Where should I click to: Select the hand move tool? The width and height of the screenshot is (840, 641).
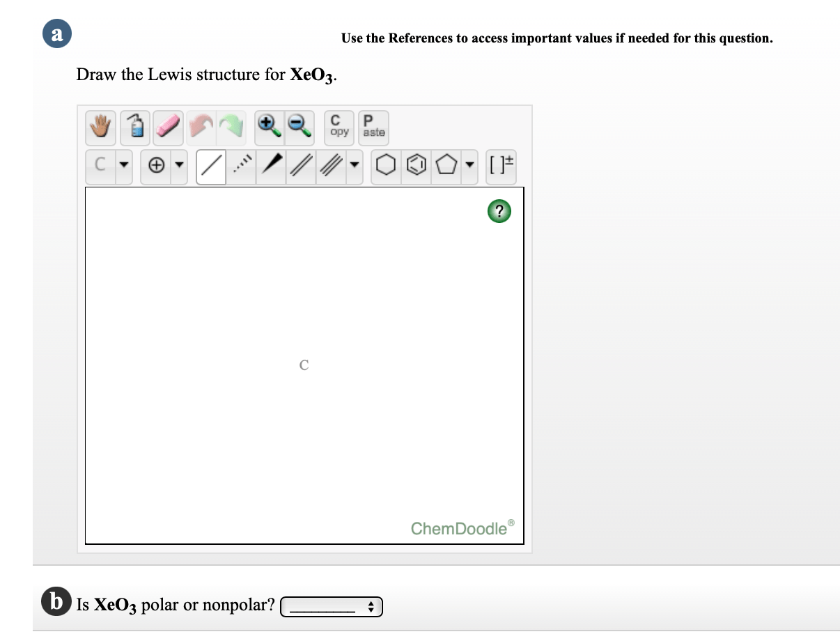[x=102, y=127]
